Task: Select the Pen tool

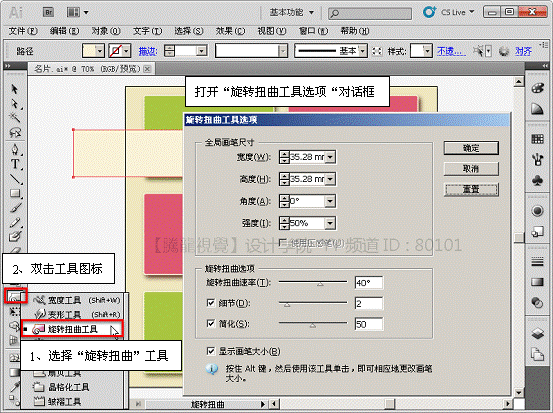Action: [x=14, y=149]
